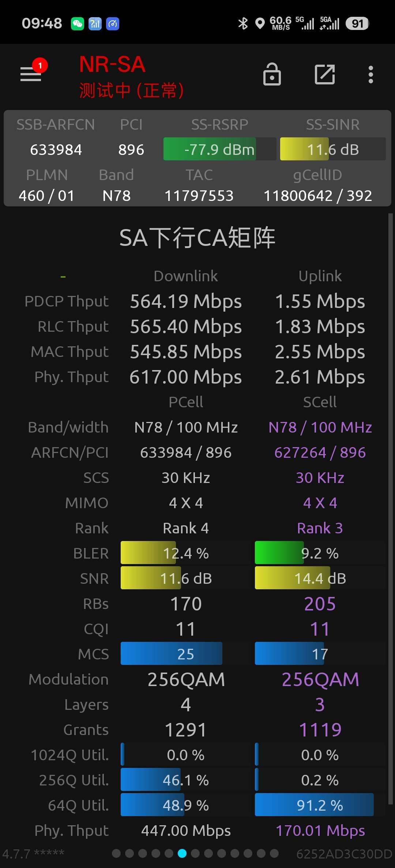Tap the PCell MCS 25 bar
The height and width of the screenshot is (868, 395).
(186, 654)
